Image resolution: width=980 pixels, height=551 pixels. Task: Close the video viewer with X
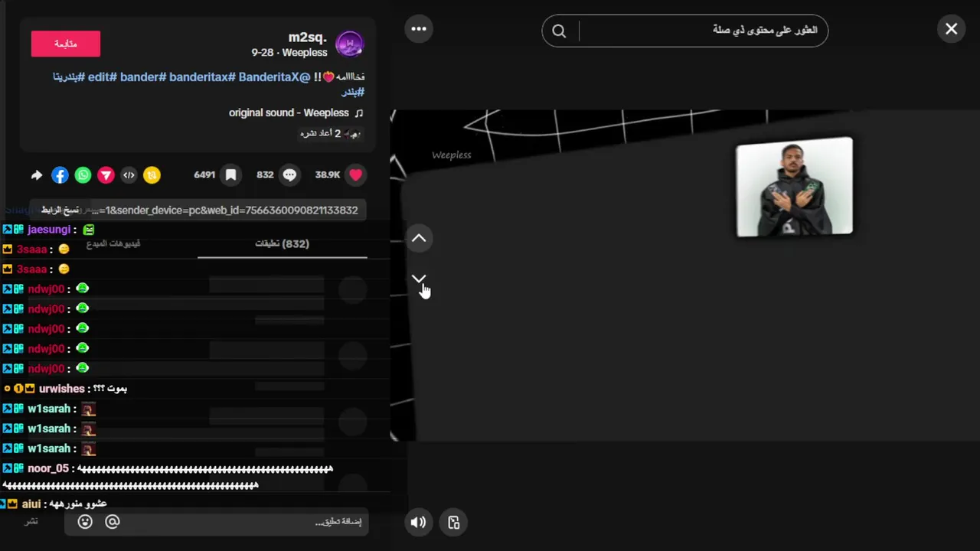(951, 29)
